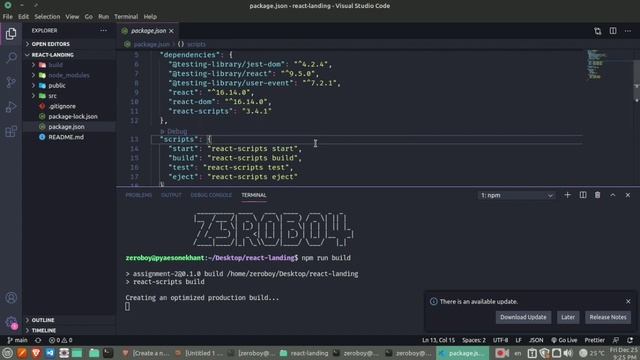The image size is (640, 360).
Task: Click Ln 13, Col 15 cursor position
Action: (438, 340)
